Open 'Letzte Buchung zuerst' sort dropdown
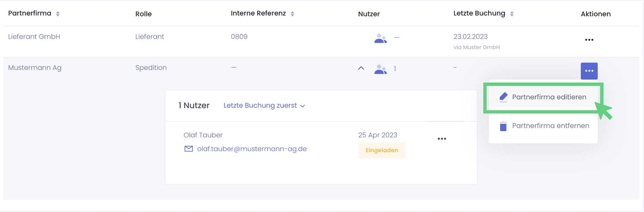644x212 pixels. (x=264, y=106)
